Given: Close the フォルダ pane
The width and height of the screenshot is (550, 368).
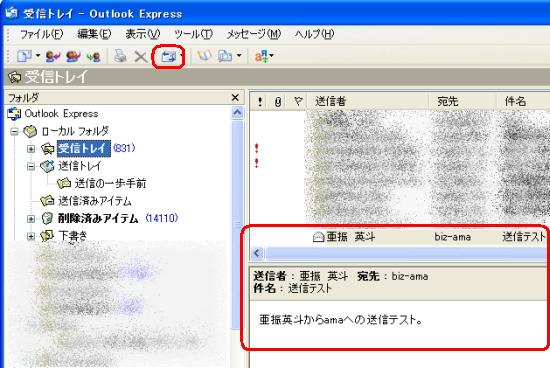Looking at the screenshot, I should tap(235, 98).
